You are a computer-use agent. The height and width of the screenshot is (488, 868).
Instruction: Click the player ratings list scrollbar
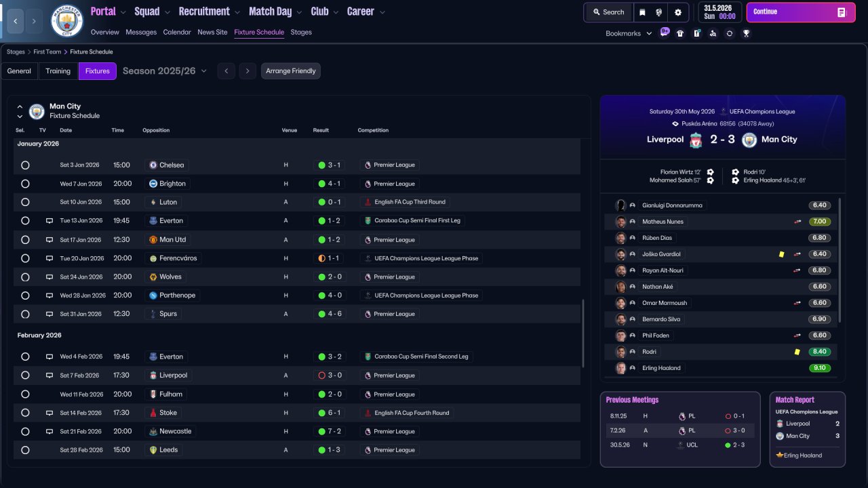click(840, 260)
